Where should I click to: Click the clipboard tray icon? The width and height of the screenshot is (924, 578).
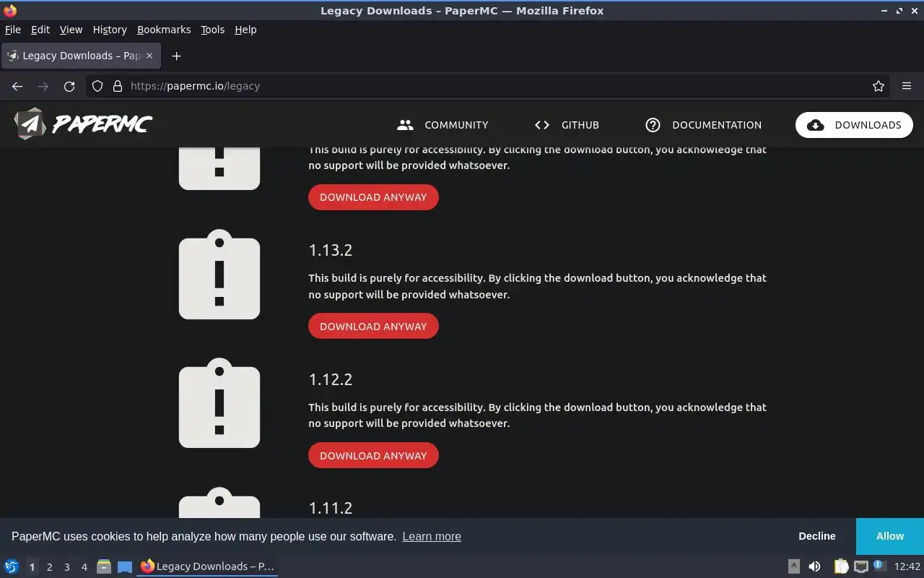841,566
